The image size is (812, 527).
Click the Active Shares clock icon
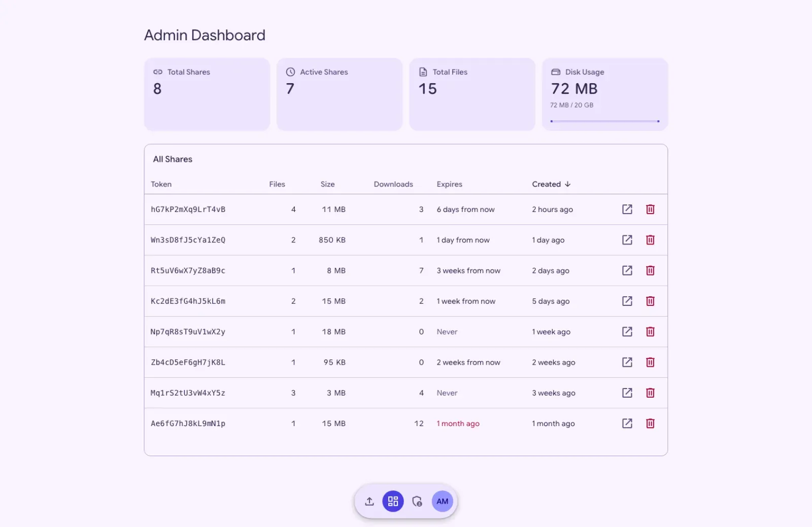pos(290,72)
